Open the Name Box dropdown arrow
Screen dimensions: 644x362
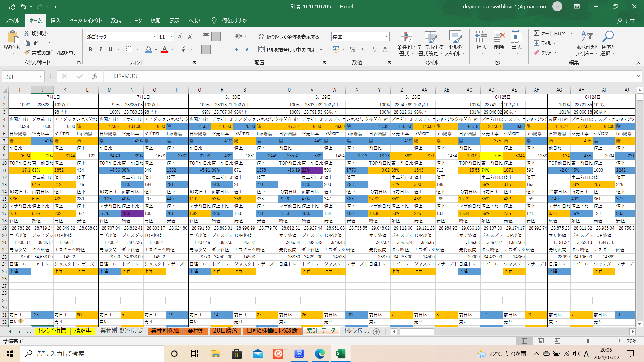click(x=41, y=77)
